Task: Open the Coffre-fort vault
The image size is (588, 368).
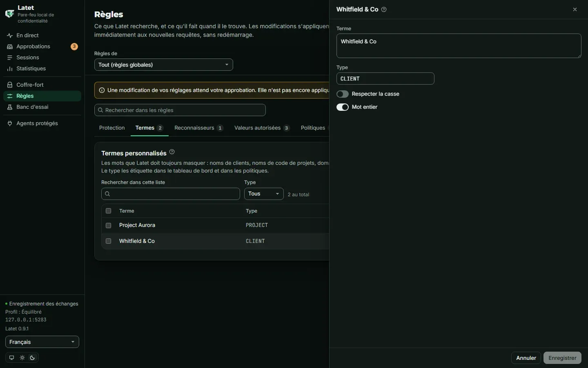Action: pyautogui.click(x=42, y=85)
